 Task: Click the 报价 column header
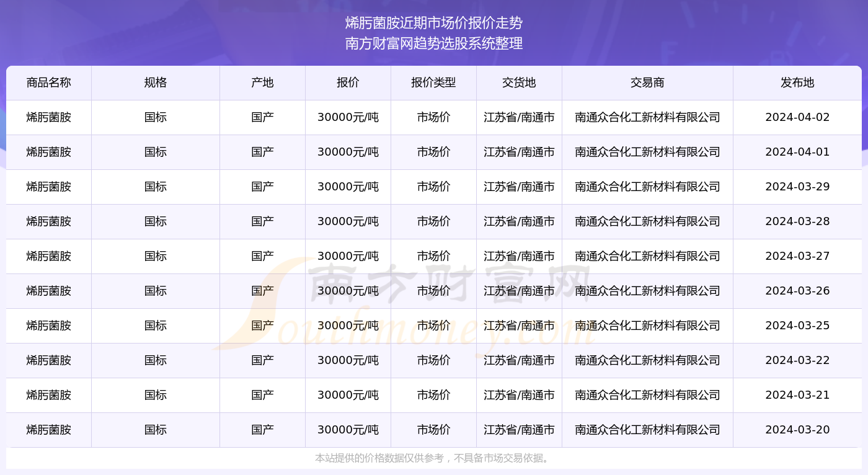[348, 82]
